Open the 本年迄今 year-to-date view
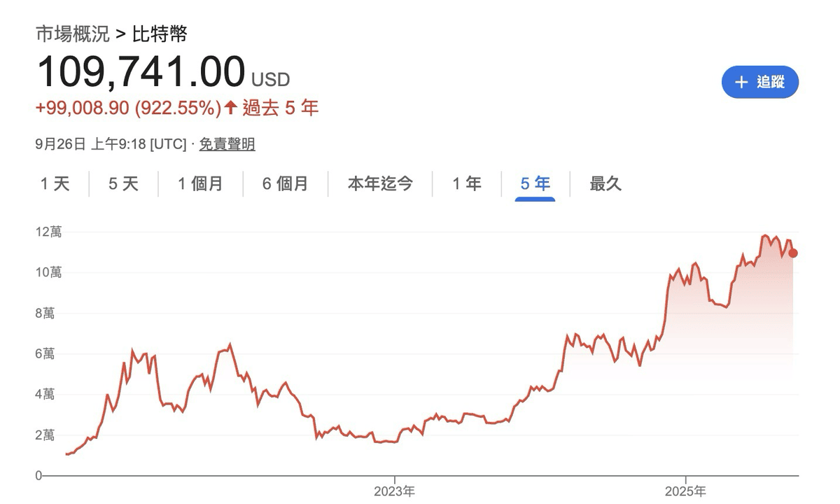The width and height of the screenshot is (840, 504). [379, 183]
